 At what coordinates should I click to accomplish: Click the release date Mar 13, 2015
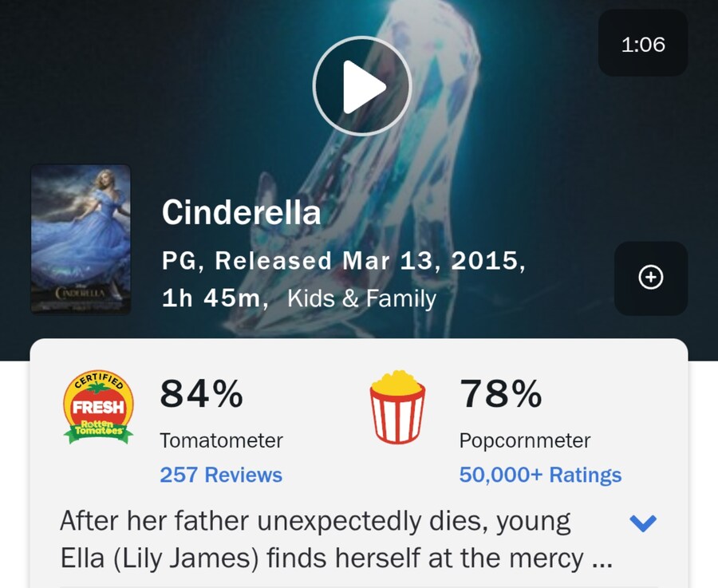tap(433, 261)
